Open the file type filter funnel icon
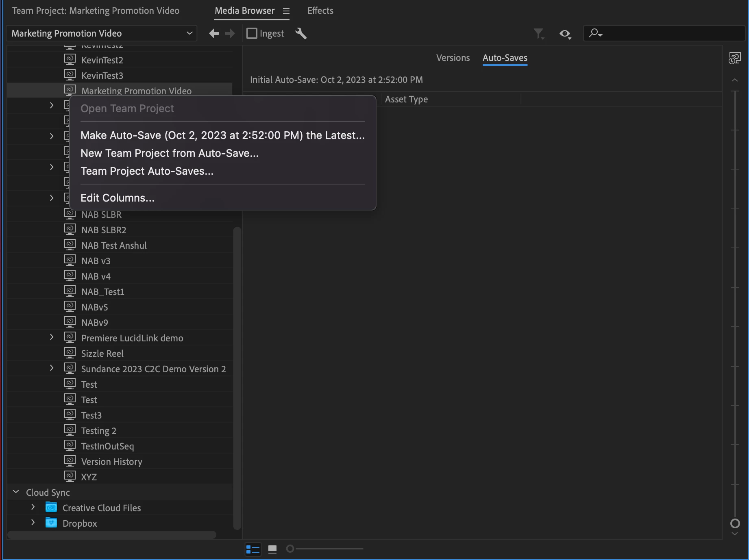Screen dimensions: 749x560 (539, 34)
